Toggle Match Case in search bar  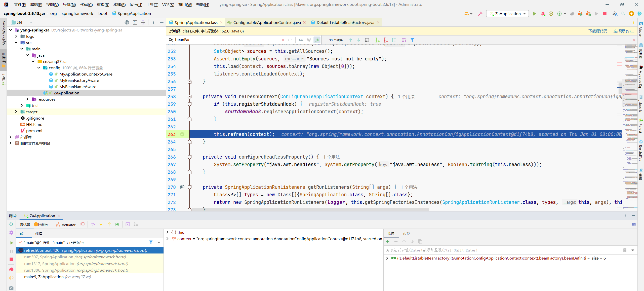(x=301, y=40)
